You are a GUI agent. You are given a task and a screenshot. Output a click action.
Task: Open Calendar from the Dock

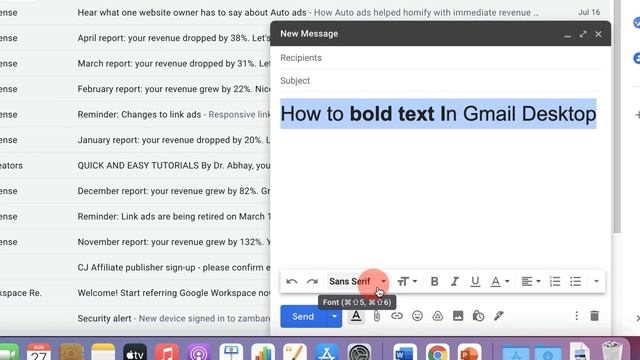coord(39,352)
